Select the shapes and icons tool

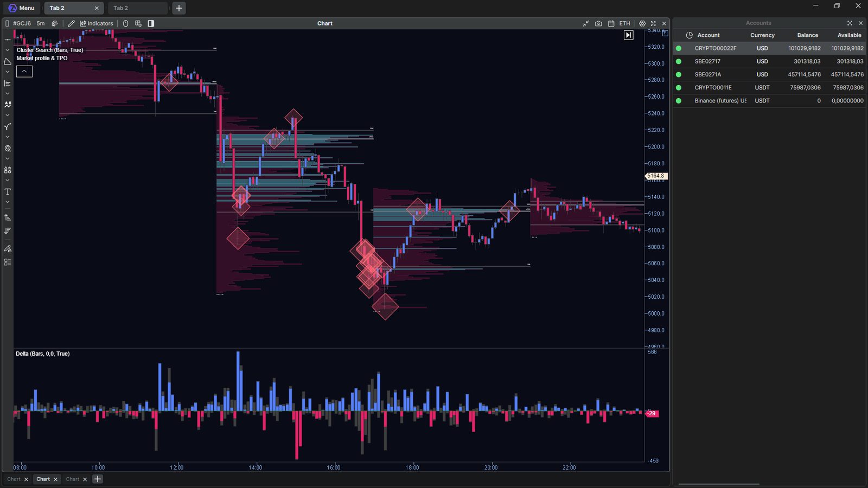(x=8, y=170)
